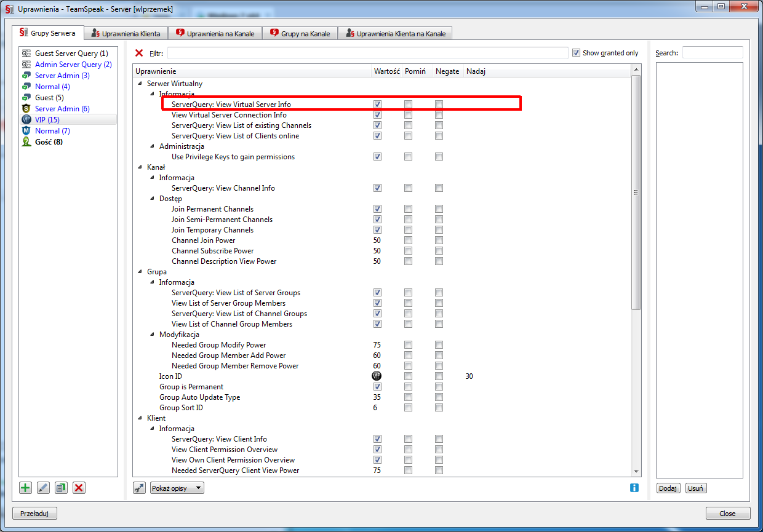Collapse the Kanał tree node
The width and height of the screenshot is (763, 532).
(140, 167)
